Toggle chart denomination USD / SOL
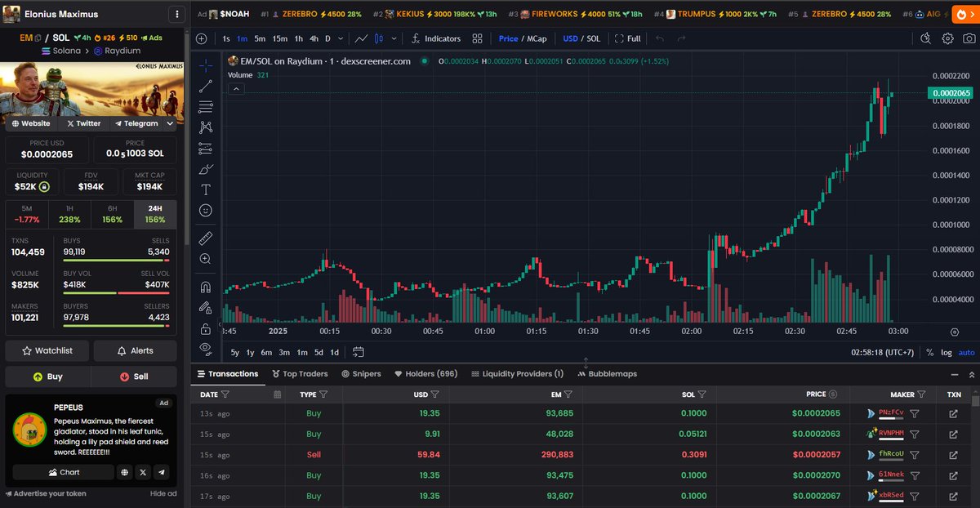 pyautogui.click(x=581, y=38)
